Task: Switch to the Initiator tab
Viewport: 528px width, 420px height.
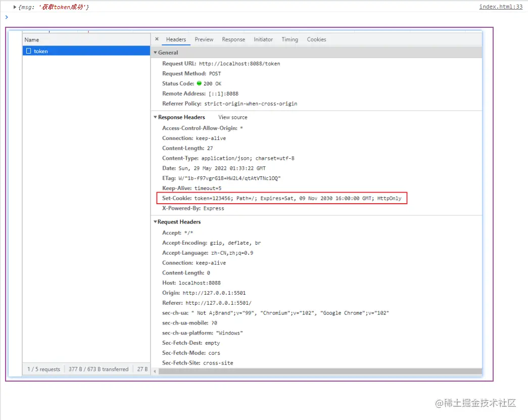Action: point(263,39)
